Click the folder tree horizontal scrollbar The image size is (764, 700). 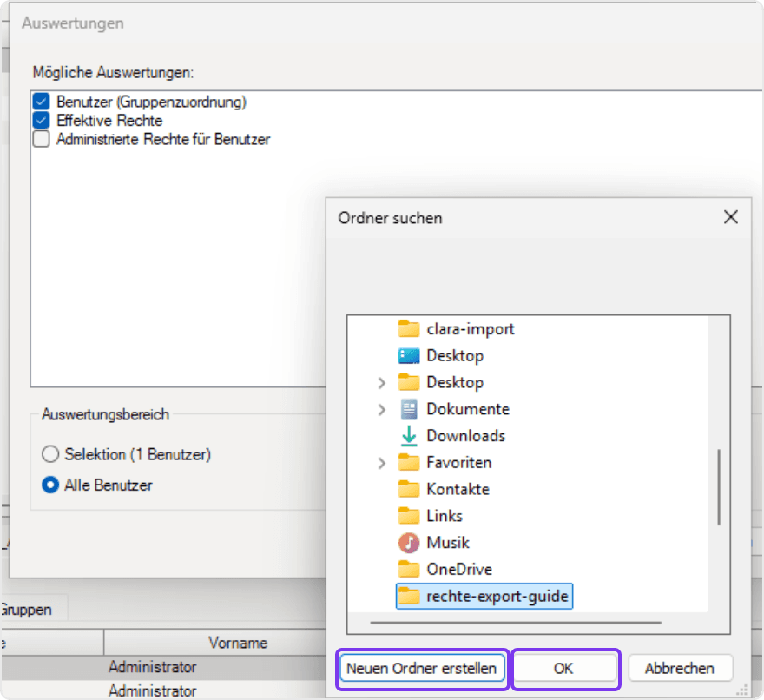[x=516, y=623]
